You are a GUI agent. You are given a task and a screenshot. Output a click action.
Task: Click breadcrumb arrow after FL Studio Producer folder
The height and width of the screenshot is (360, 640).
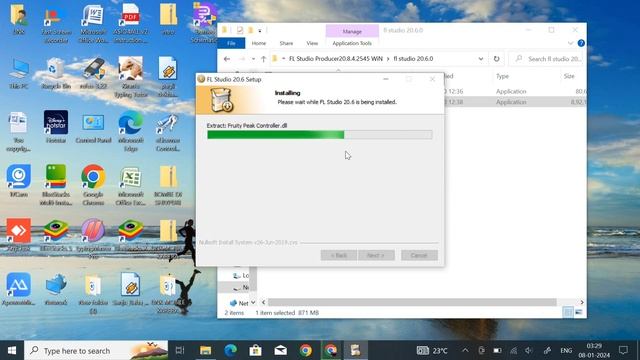(388, 59)
